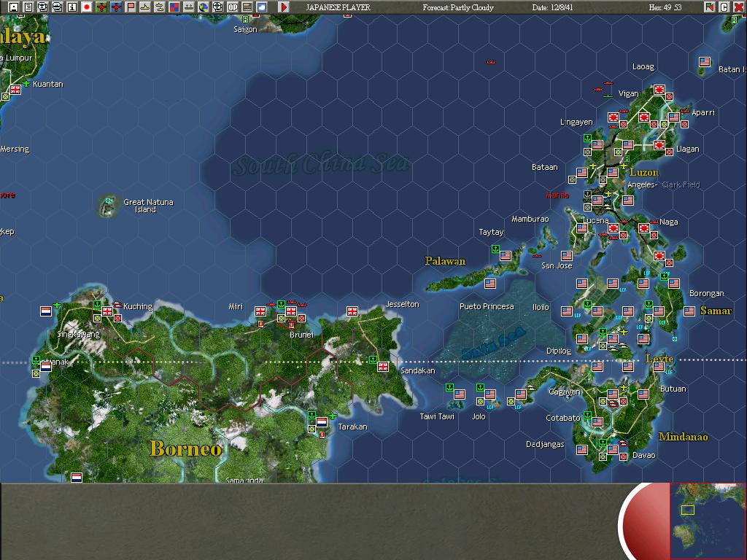Screen dimensions: 747x560
Task: Click the single yellow ship toolbar icon
Action: point(145,7)
